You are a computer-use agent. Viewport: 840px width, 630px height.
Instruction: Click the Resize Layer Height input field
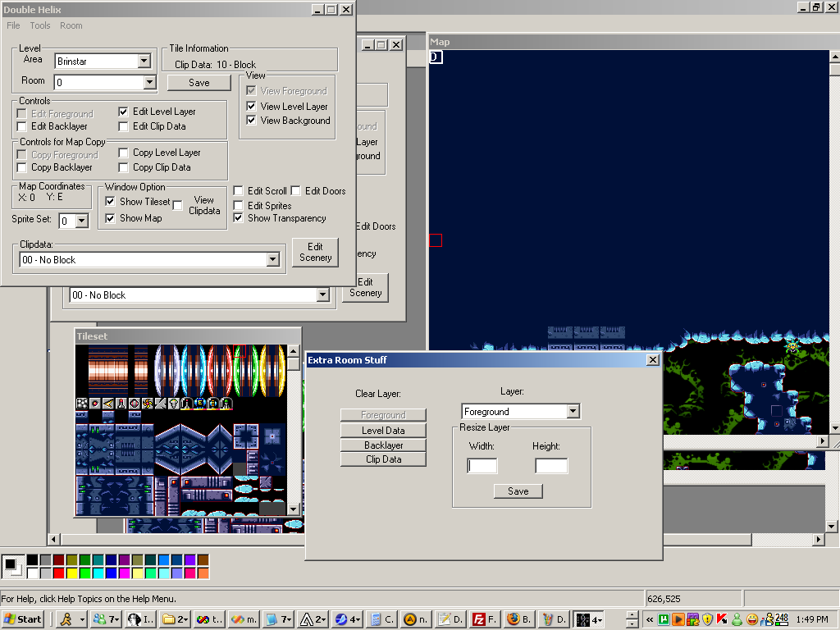tap(551, 466)
